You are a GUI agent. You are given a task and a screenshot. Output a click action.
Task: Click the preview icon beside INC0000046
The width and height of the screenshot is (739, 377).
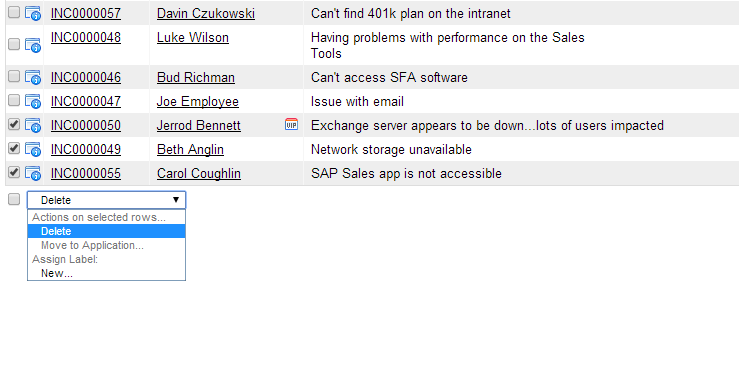pos(33,77)
